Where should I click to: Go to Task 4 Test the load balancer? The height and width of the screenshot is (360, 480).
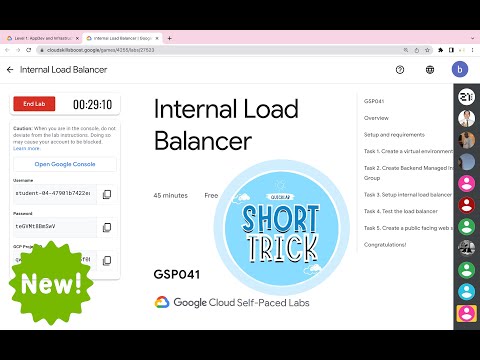tap(401, 211)
